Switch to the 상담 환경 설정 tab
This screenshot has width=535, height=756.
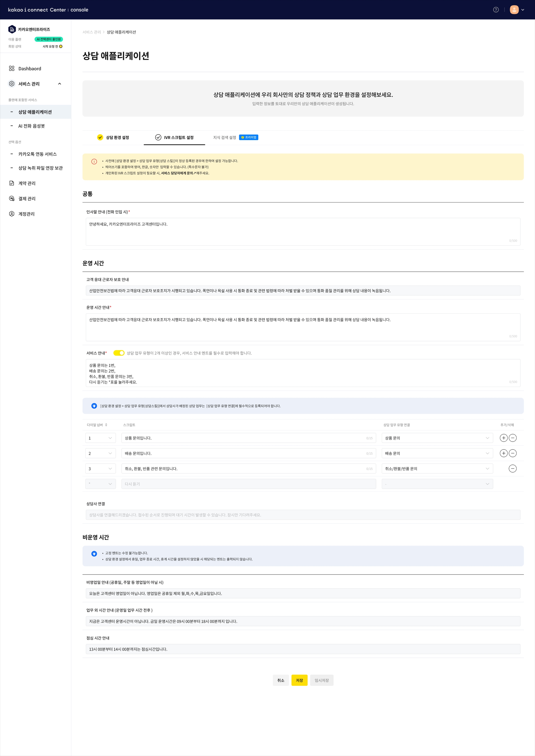pos(113,137)
